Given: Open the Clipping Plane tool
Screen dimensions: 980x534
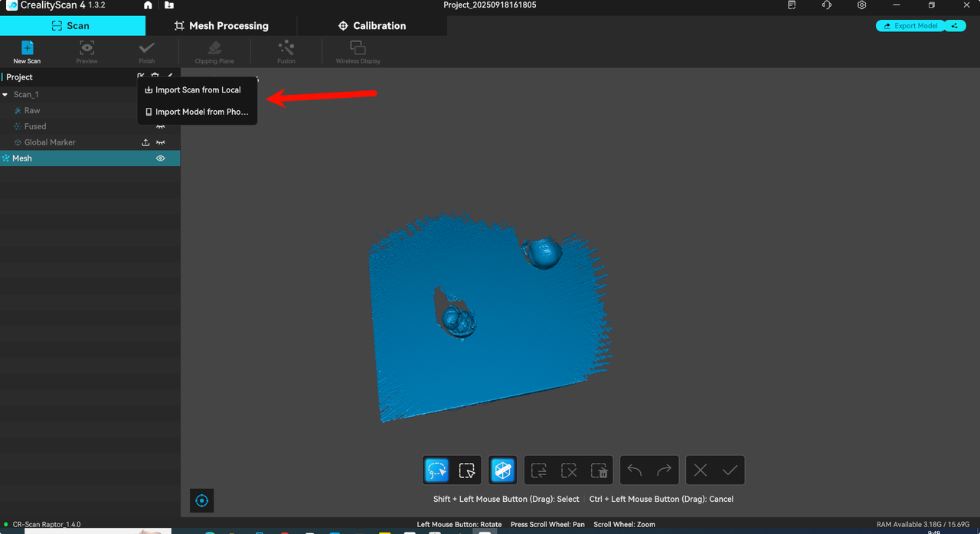Looking at the screenshot, I should [x=214, y=51].
